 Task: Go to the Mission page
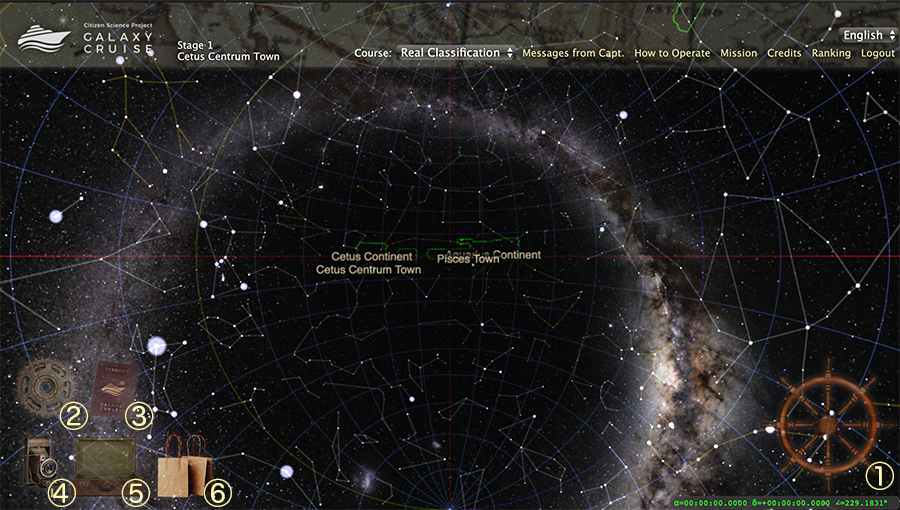(x=738, y=53)
